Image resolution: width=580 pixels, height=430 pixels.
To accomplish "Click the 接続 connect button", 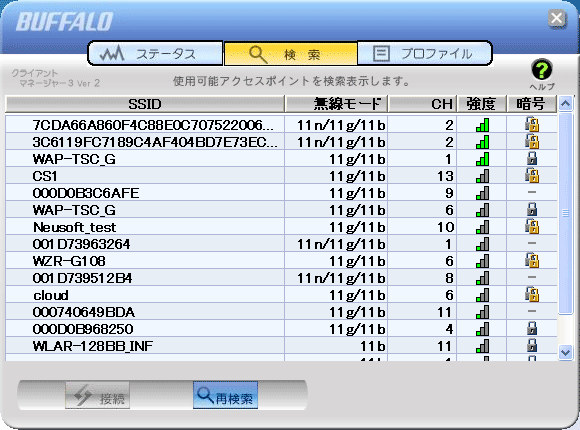I will (x=97, y=395).
